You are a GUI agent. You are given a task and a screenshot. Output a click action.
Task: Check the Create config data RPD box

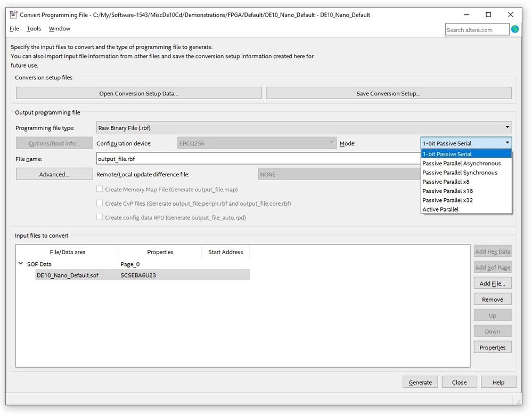(100, 217)
